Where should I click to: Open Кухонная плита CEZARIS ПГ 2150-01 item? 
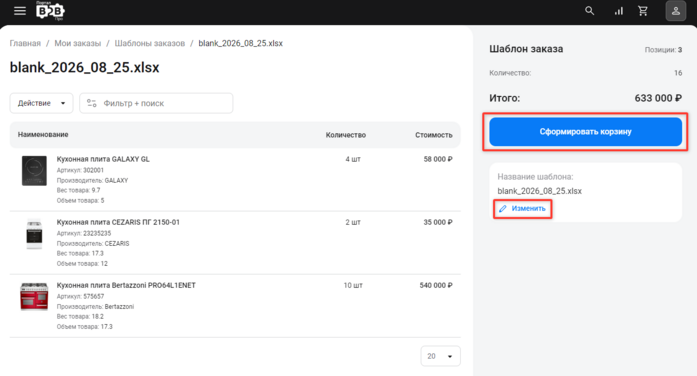pyautogui.click(x=118, y=222)
